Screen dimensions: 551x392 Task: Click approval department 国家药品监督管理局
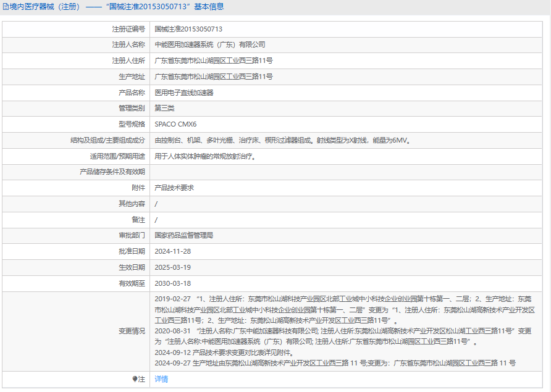tap(183, 235)
